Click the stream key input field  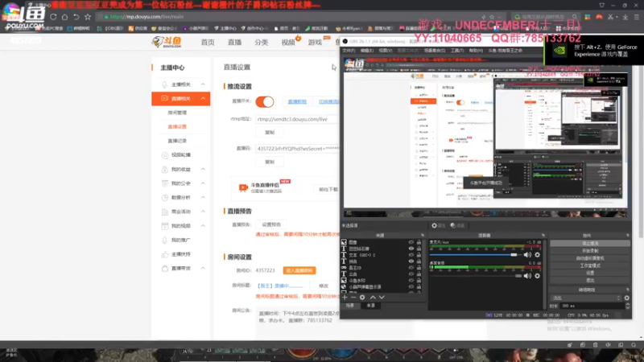pyautogui.click(x=297, y=149)
